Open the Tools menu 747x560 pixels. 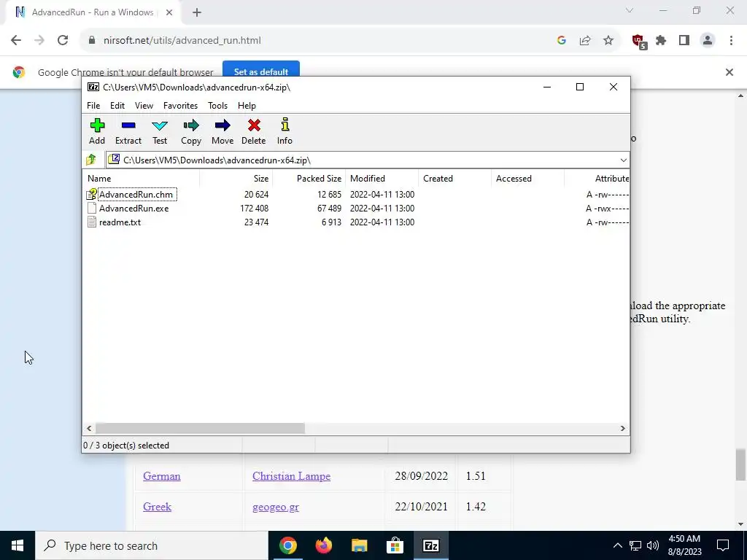[217, 106]
